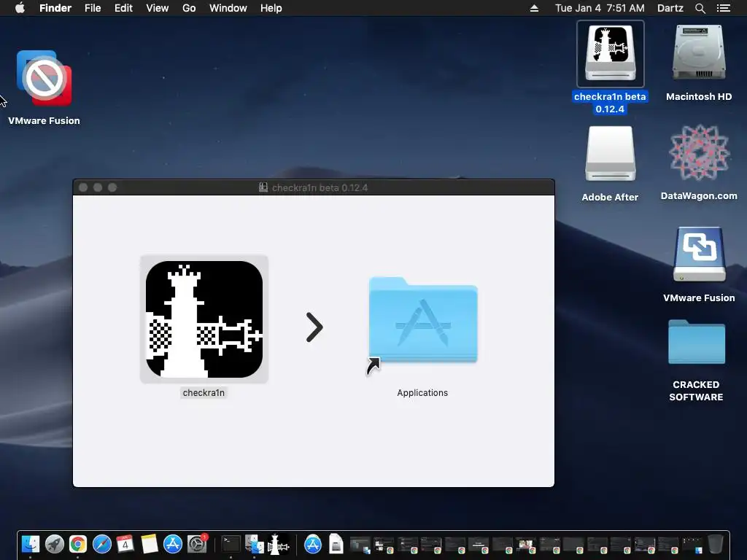This screenshot has height=560, width=747.
Task: Open the View menu
Action: tap(158, 8)
